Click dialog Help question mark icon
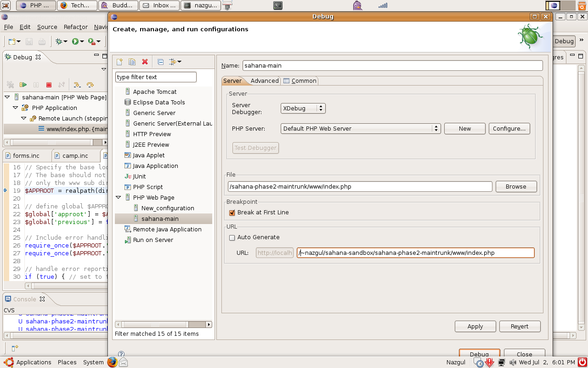The width and height of the screenshot is (588, 368). [x=121, y=354]
